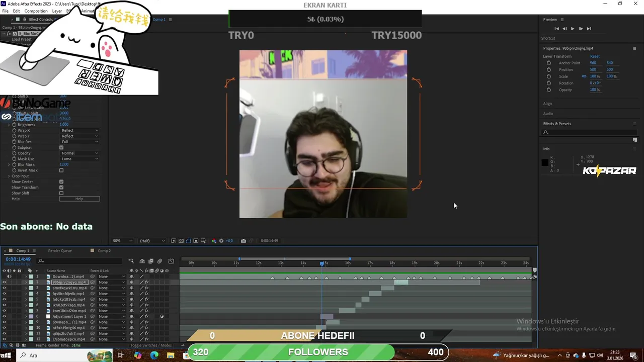The width and height of the screenshot is (644, 362).
Task: Play the composition preview
Action: point(573,29)
